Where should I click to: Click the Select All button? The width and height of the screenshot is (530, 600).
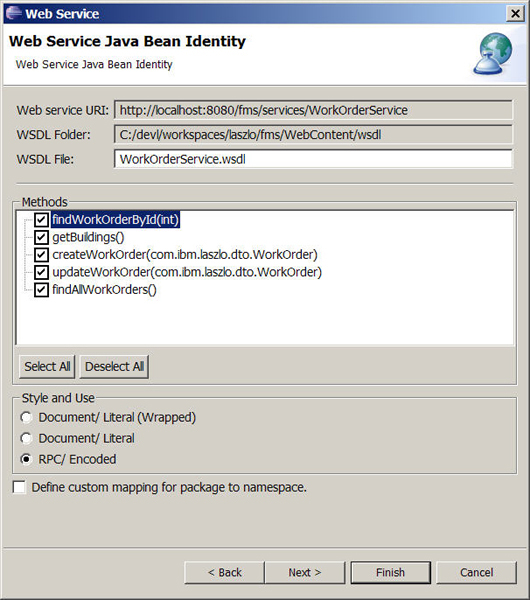[47, 367]
